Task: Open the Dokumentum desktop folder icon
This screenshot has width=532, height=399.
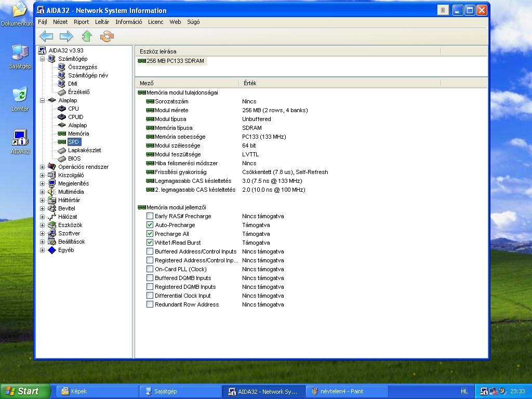Action: coord(20,9)
